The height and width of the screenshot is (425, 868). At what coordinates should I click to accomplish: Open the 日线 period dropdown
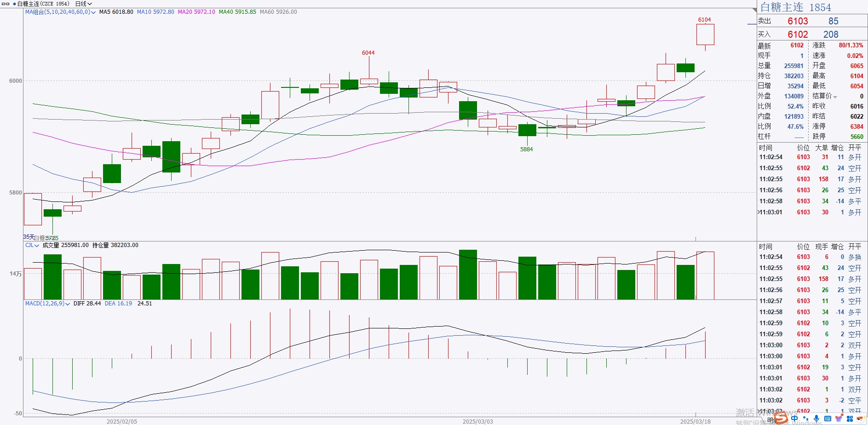tap(83, 4)
